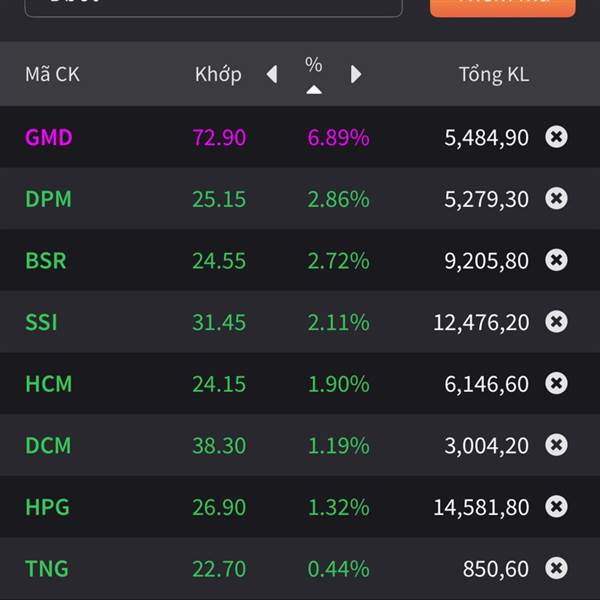Delete HPG from the watchlist
The image size is (600, 600).
tap(556, 506)
